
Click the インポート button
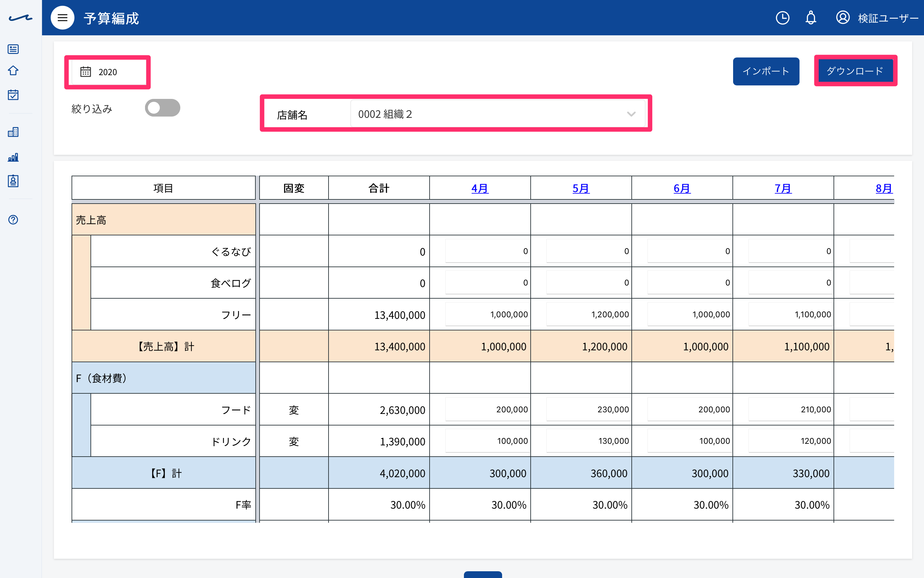pyautogui.click(x=766, y=71)
